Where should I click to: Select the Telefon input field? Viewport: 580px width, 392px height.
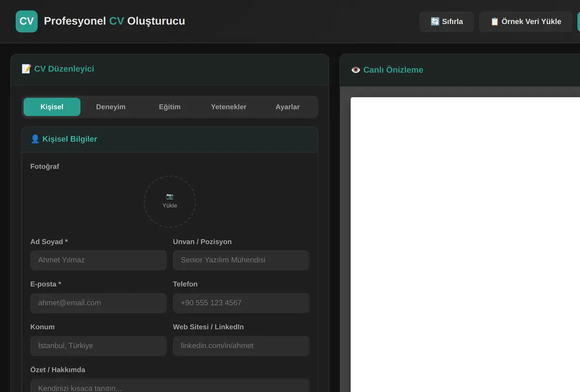pyautogui.click(x=241, y=303)
